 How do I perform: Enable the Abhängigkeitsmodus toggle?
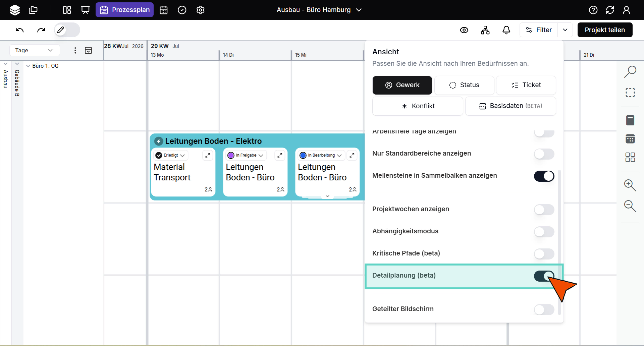[x=544, y=232]
